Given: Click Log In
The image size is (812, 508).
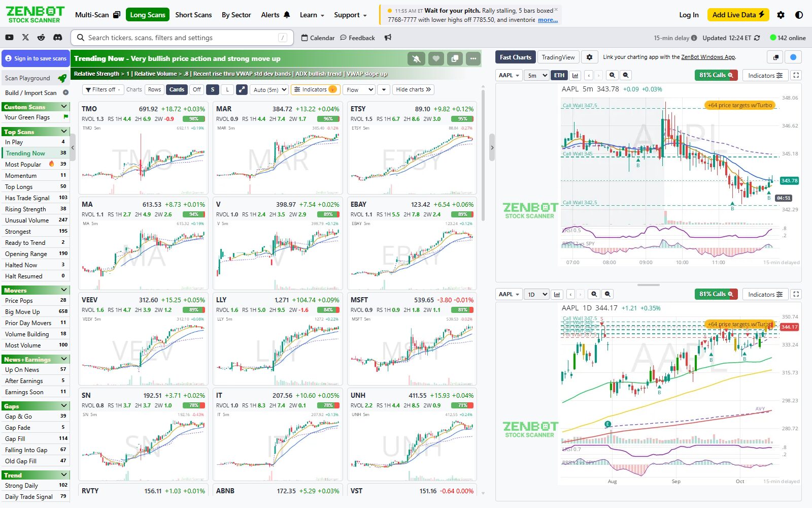Looking at the screenshot, I should pos(689,15).
